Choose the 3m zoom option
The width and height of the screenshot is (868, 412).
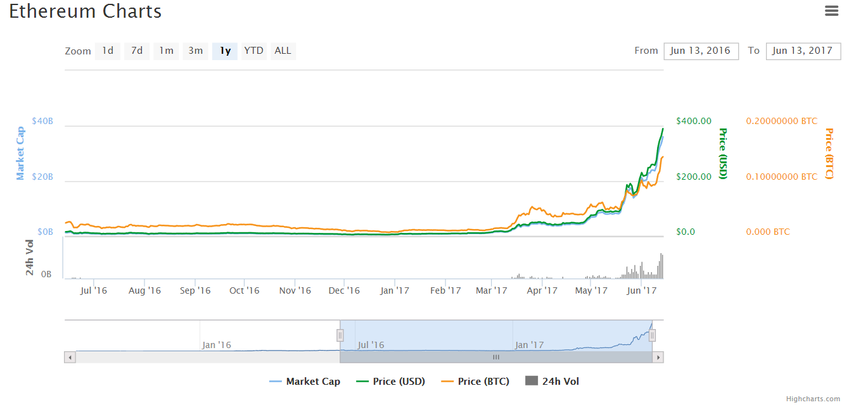point(196,51)
